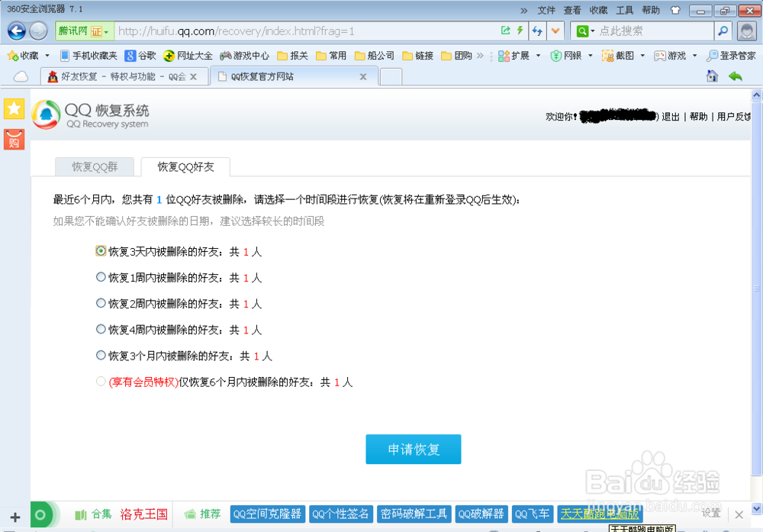Open the 谷歌 bookmark in the favorites bar
This screenshot has height=532, width=763.
(x=142, y=56)
